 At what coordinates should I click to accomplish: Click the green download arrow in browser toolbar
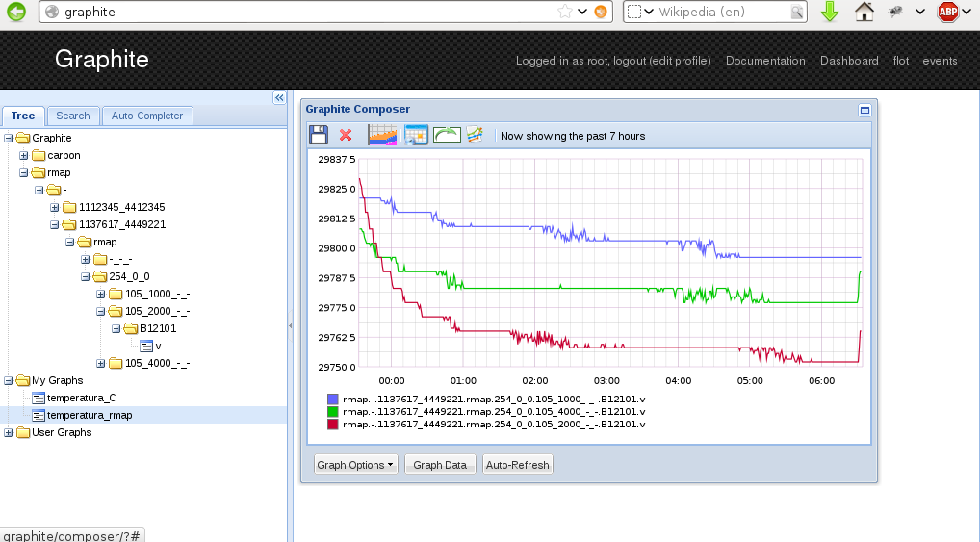(x=830, y=12)
